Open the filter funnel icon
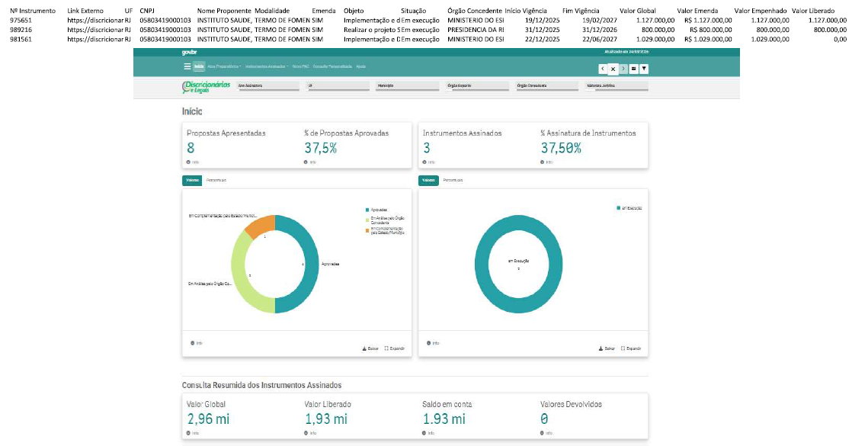This screenshot has width=868, height=446. click(x=644, y=69)
